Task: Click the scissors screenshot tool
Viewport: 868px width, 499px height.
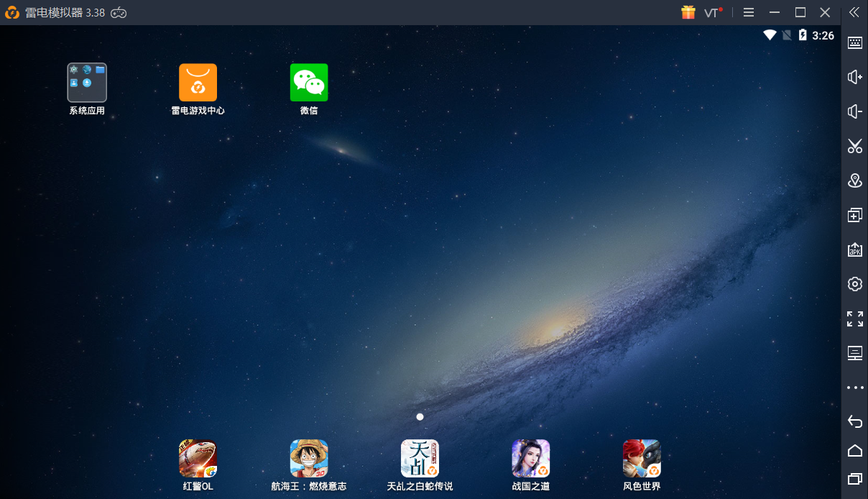Action: pyautogui.click(x=855, y=146)
